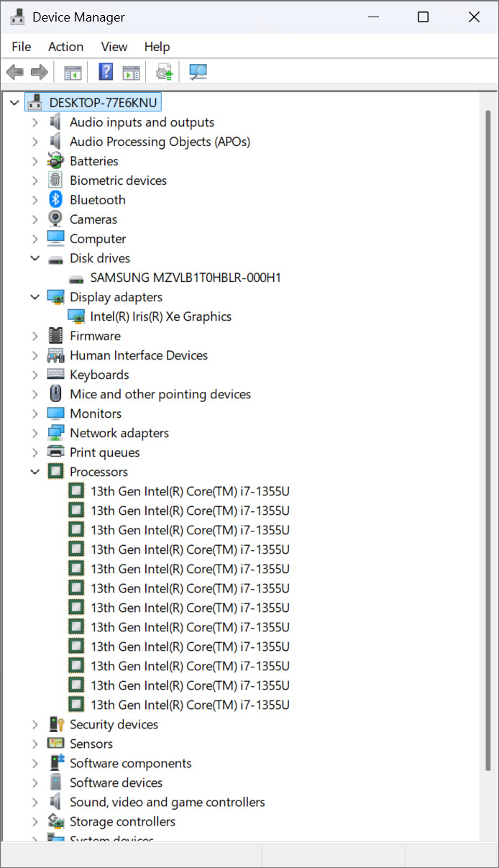Click the Cameras webcam icon
Screen dimensions: 499x868
56,219
